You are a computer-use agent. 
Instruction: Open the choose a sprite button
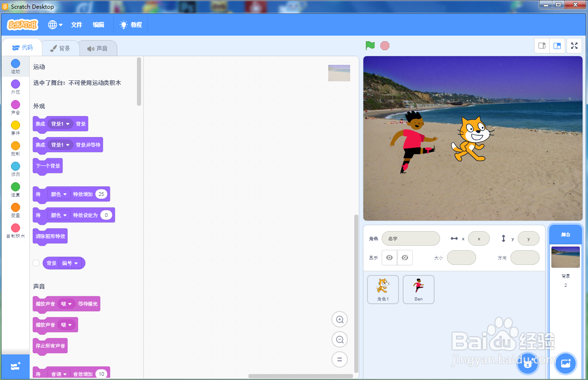pos(528,364)
